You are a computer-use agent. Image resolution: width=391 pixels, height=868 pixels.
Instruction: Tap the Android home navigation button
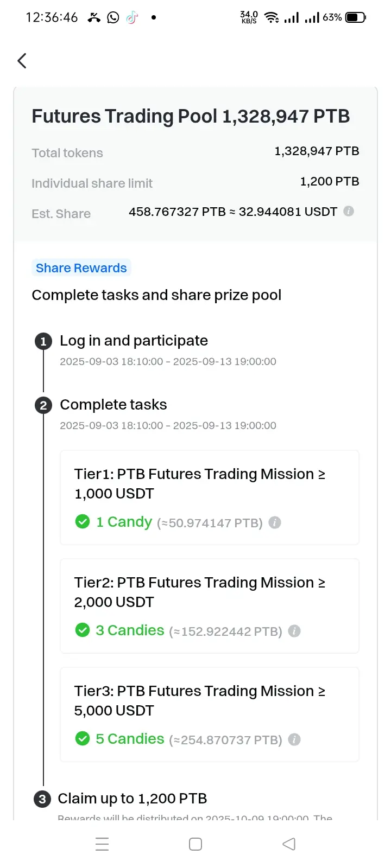pos(195,844)
